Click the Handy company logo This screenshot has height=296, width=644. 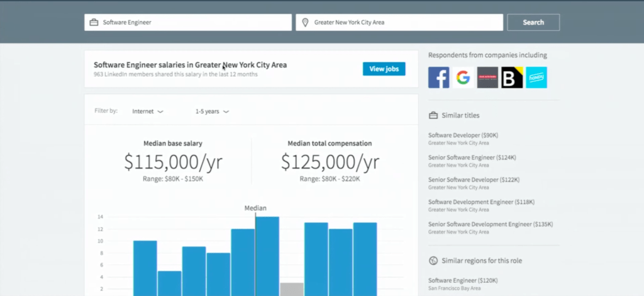coord(536,77)
